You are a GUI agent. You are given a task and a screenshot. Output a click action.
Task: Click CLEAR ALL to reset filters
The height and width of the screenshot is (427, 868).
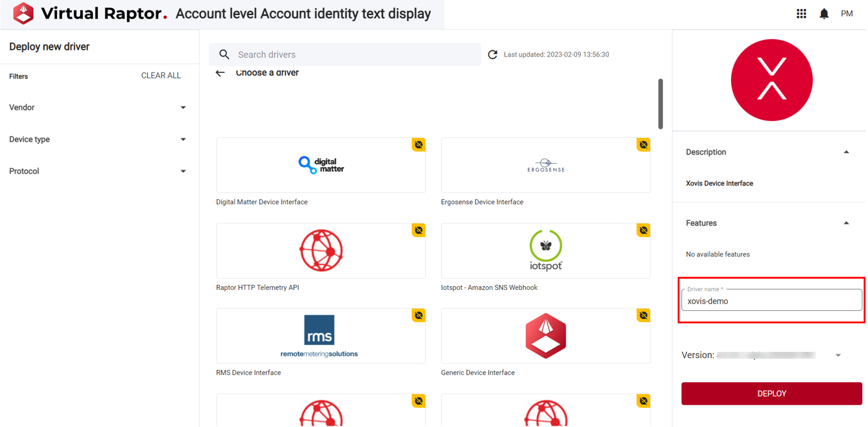coord(161,75)
